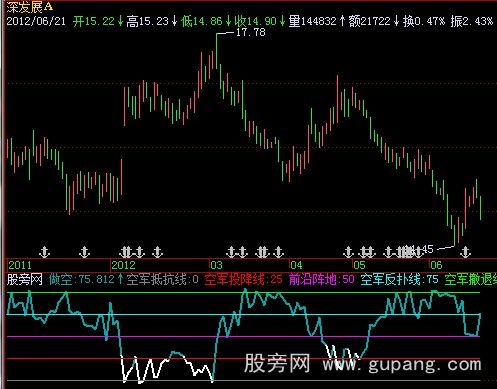The height and width of the screenshot is (389, 497).
Task: Click the stock name 深发展A
Action: pos(29,7)
